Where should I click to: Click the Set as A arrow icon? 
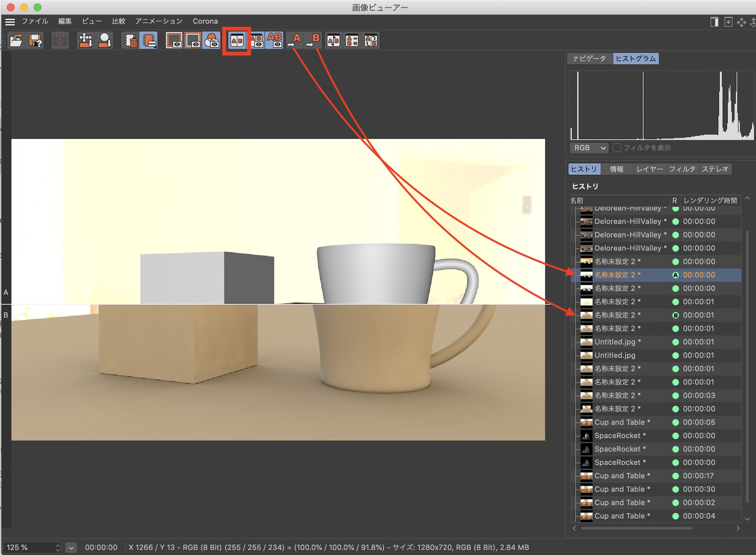point(294,40)
